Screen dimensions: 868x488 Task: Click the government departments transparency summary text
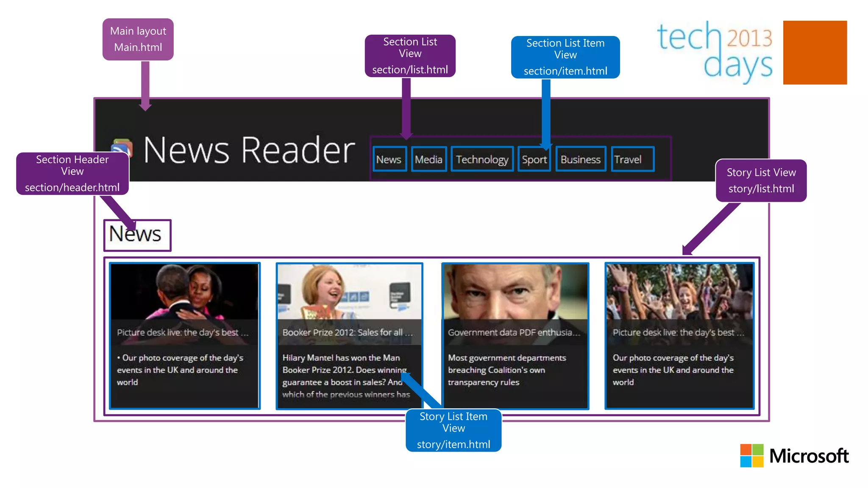tap(506, 370)
